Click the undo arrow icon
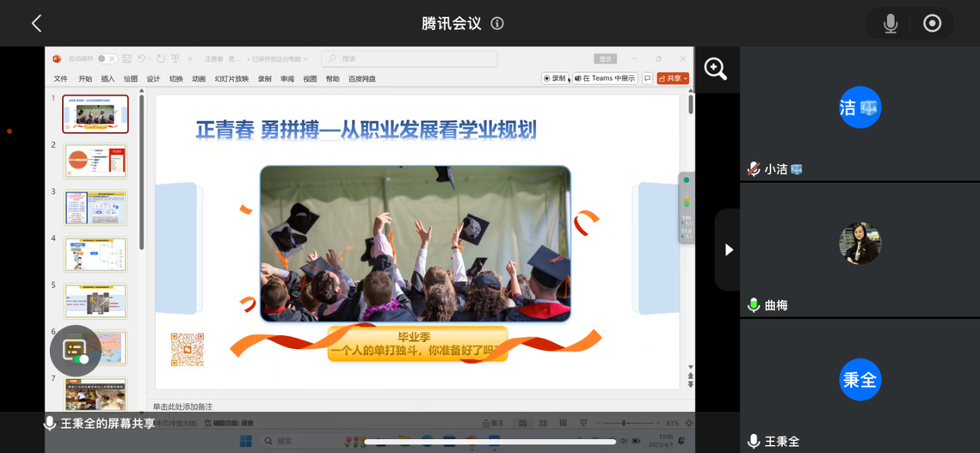Viewport: 980px width, 453px height. click(x=141, y=58)
